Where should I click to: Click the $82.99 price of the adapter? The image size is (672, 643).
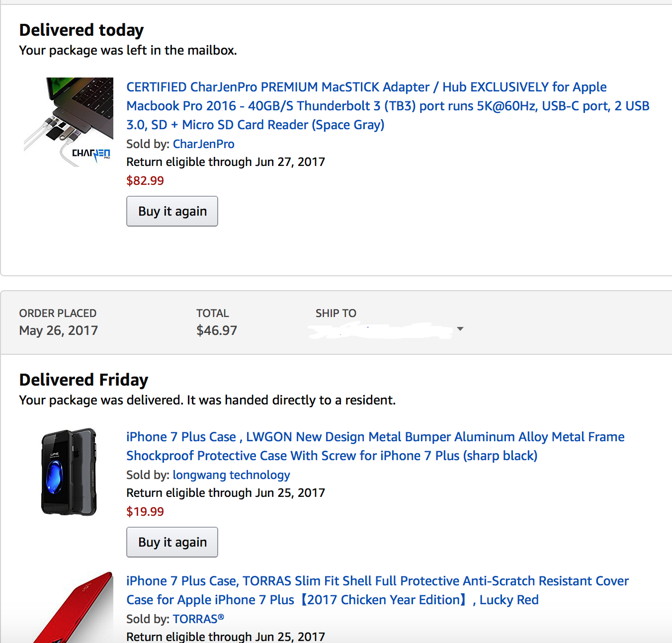click(145, 181)
